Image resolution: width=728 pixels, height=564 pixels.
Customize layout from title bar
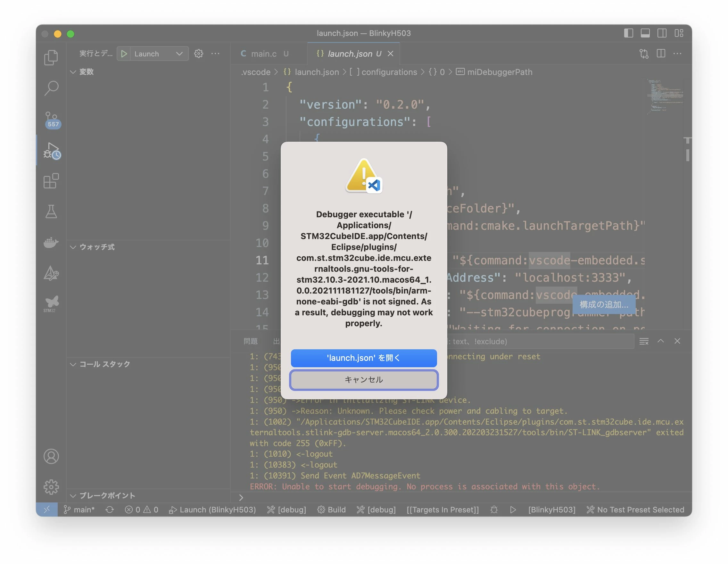pos(679,33)
